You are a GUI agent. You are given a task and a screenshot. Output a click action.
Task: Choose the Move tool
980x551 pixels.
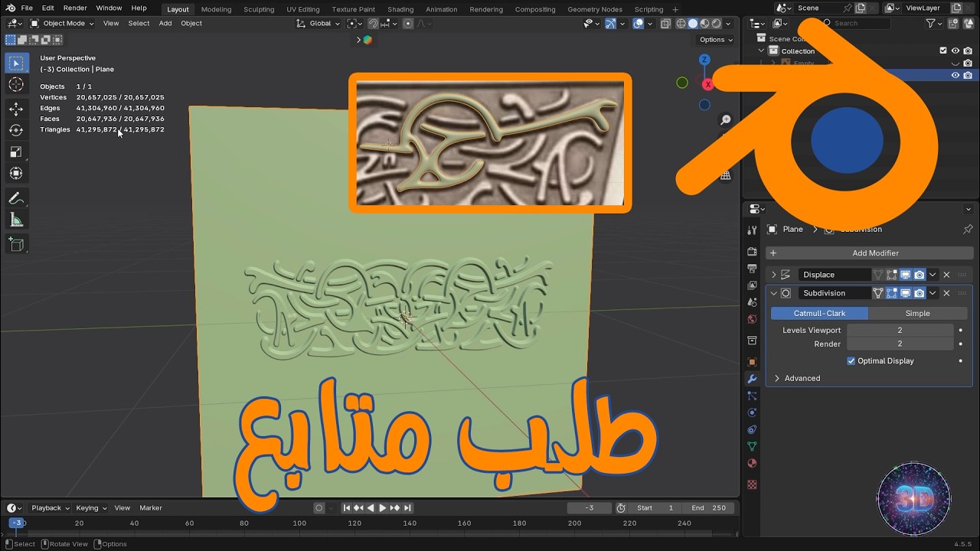click(x=16, y=109)
